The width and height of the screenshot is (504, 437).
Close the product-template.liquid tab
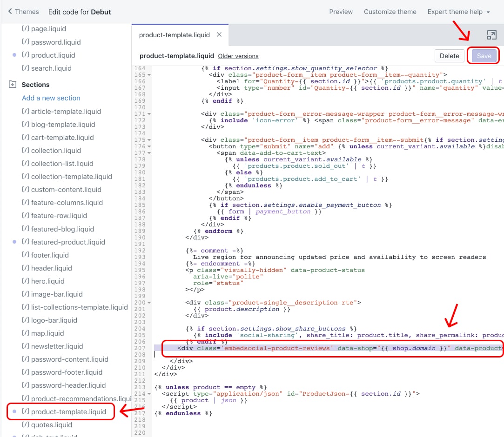pos(219,34)
